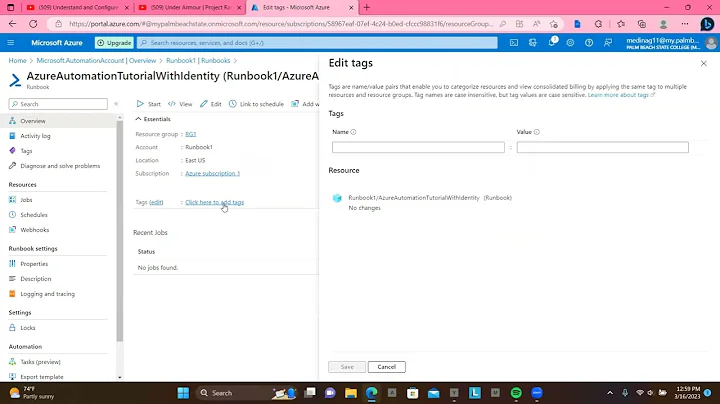Click the taskbar Search box
Image resolution: width=720 pixels, height=404 pixels.
[x=247, y=393]
